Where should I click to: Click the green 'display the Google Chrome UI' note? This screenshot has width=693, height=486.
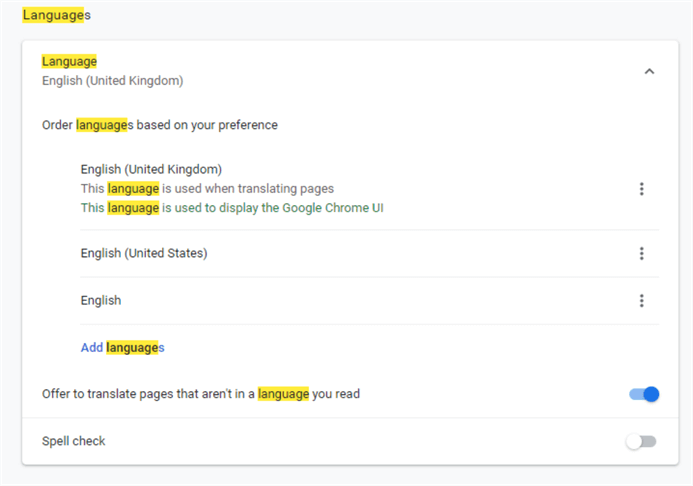coord(232,208)
